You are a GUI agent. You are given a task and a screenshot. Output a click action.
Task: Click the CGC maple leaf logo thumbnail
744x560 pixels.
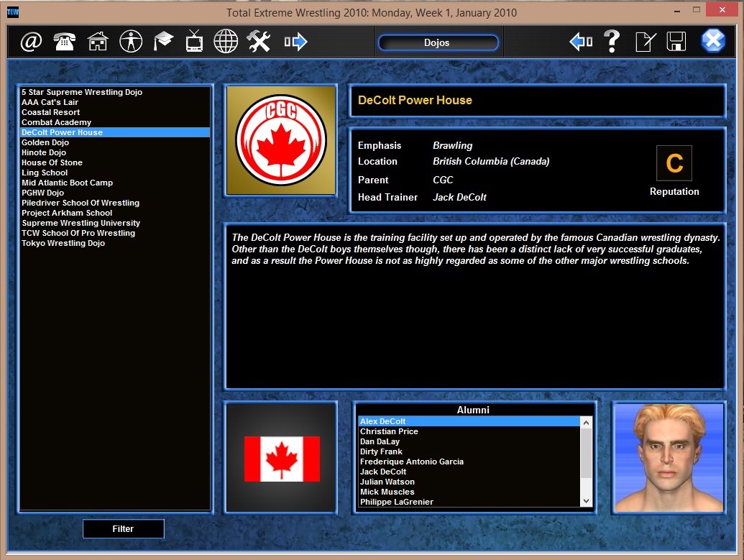tap(280, 139)
